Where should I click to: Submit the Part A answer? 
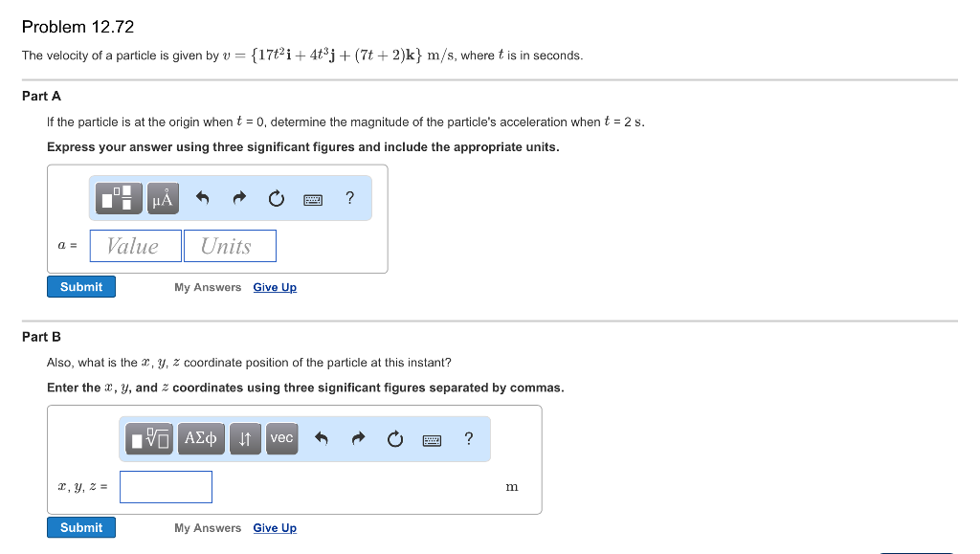[x=80, y=286]
